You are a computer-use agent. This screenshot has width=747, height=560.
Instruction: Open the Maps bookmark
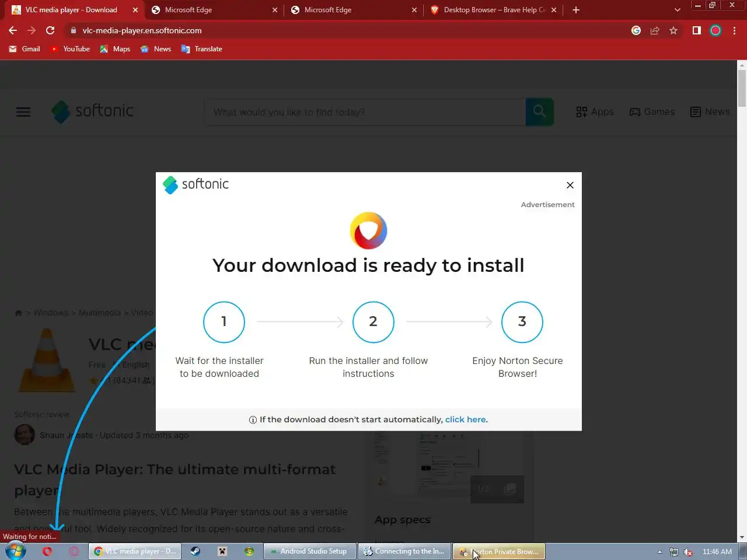115,49
